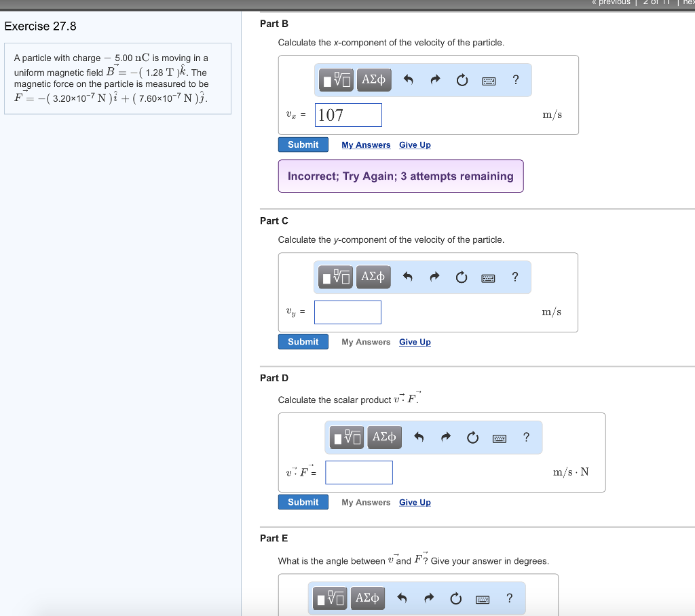Image resolution: width=695 pixels, height=616 pixels.
Task: Open My Answers for Part B
Action: tap(366, 145)
